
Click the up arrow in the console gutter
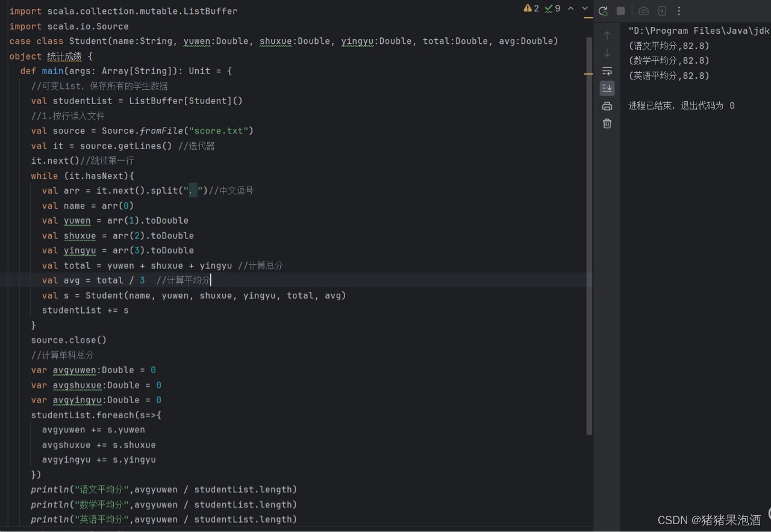pyautogui.click(x=607, y=36)
